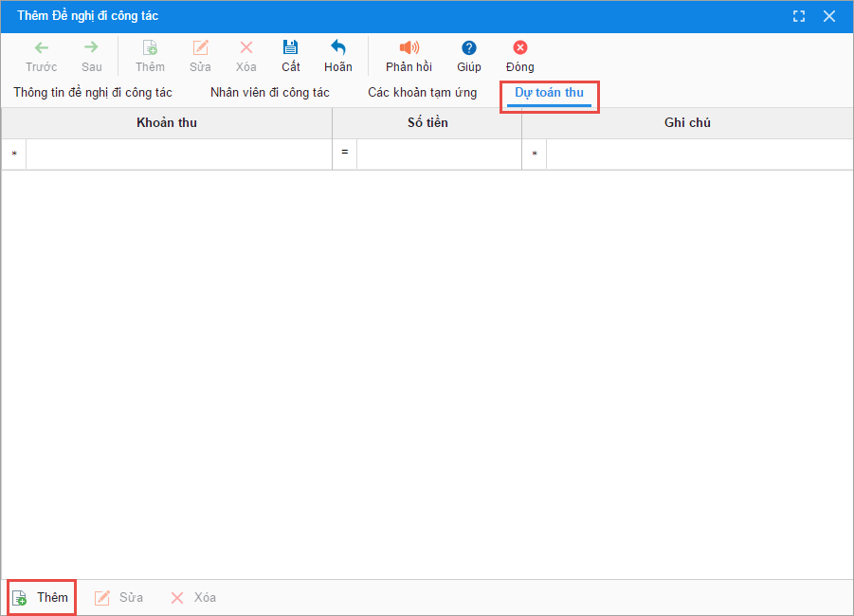Open the Nhân viên đi công tác tab
This screenshot has height=616, width=854.
coord(270,93)
